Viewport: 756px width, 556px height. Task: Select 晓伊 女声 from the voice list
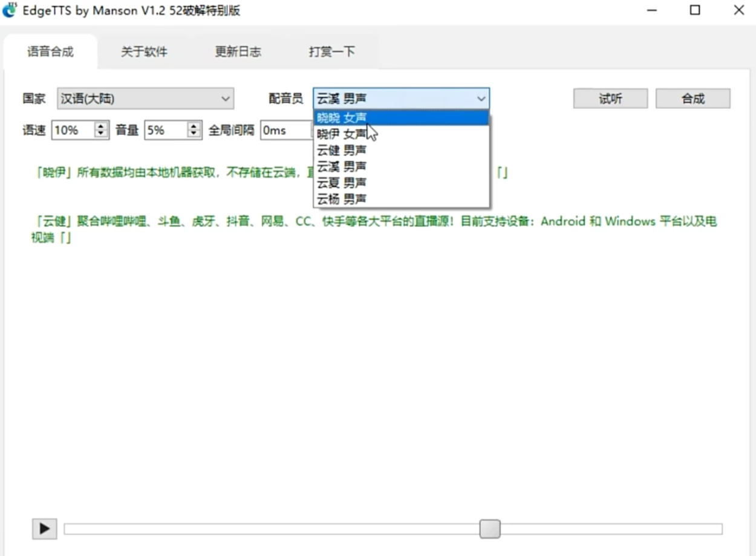click(x=401, y=134)
